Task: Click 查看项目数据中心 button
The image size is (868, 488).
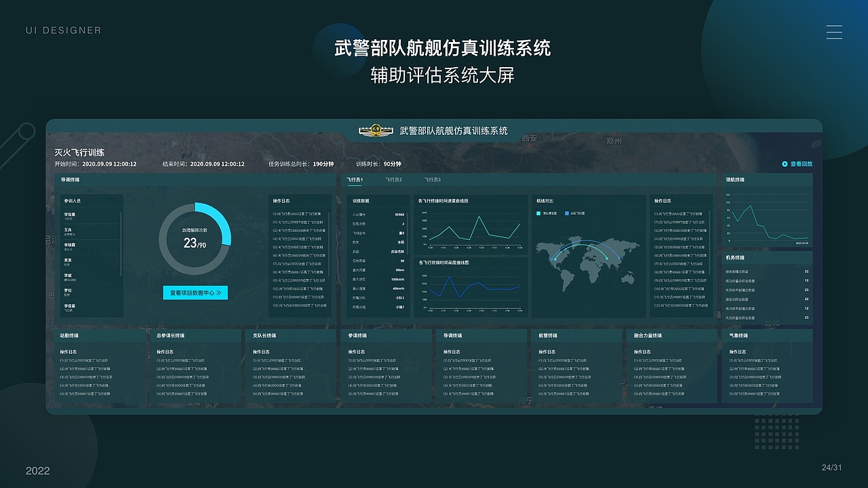Action: click(195, 293)
